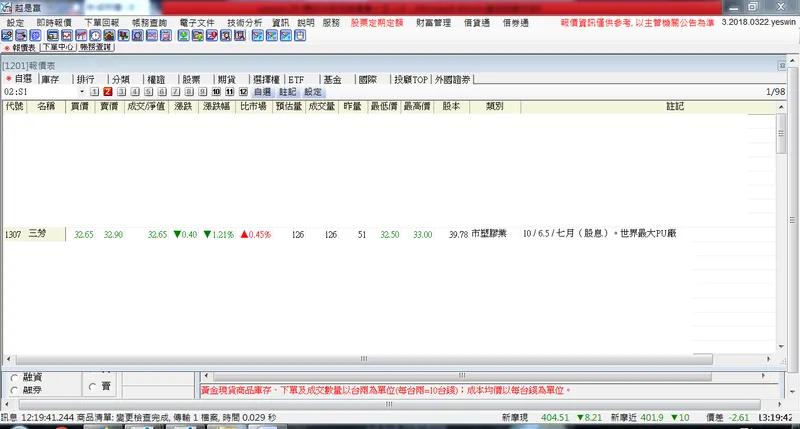The height and width of the screenshot is (429, 800).
Task: Click the 註記 button beside group numbers
Action: coord(288,92)
